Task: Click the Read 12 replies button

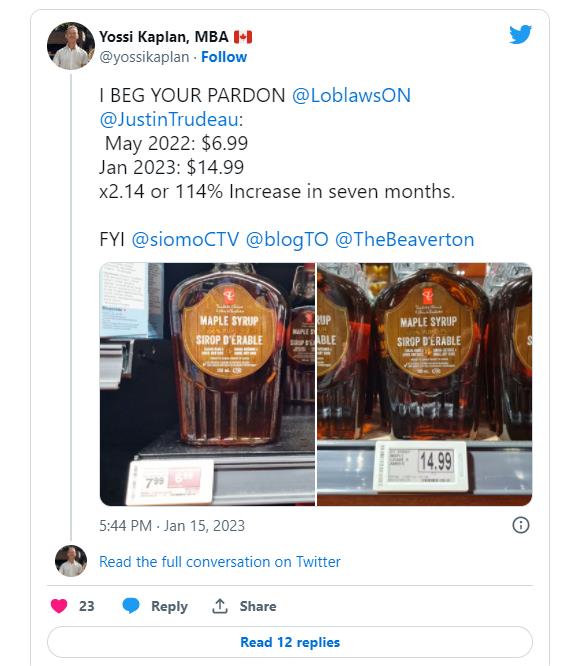Action: [290, 642]
